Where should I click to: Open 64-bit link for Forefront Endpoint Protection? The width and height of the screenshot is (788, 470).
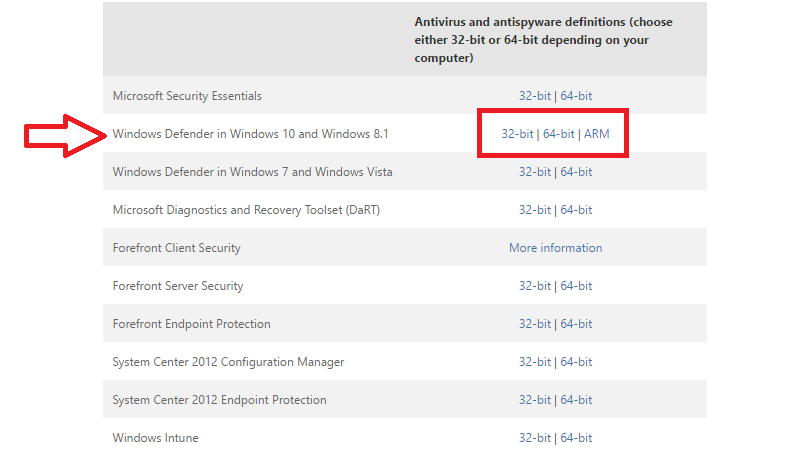tap(576, 324)
